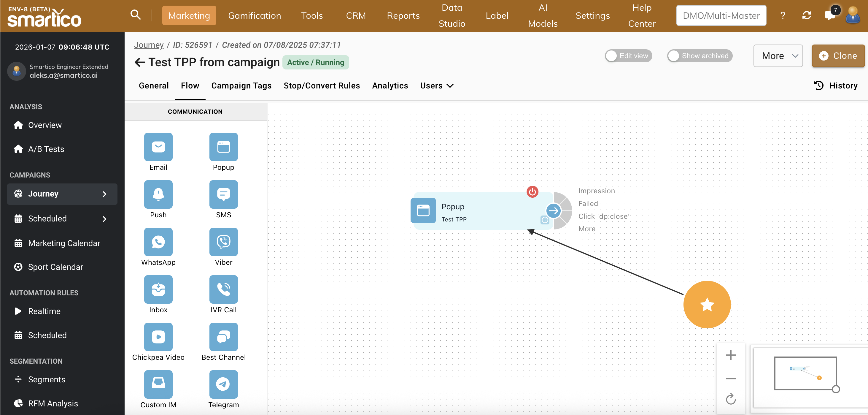
Task: Click the DMO/Multi-Master label field
Action: click(721, 15)
